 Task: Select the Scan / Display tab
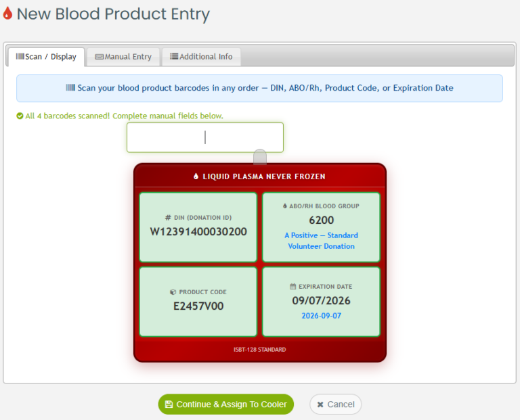tap(46, 57)
